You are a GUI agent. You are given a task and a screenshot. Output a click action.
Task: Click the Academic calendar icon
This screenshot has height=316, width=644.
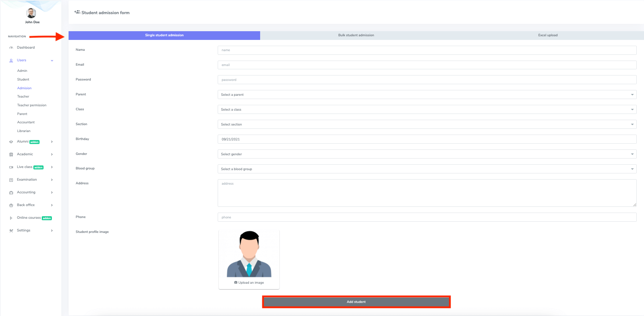11,155
